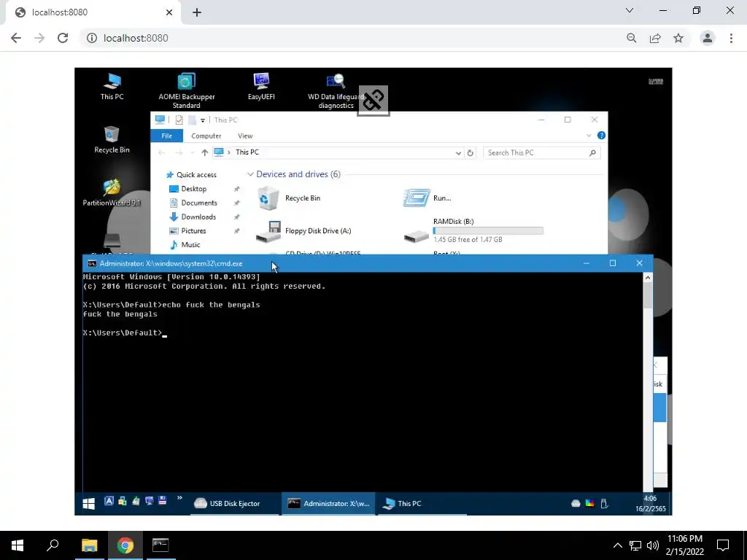Screen dimensions: 747x560
Task: Click Explorer new folder quick access icon
Action: tap(192, 120)
